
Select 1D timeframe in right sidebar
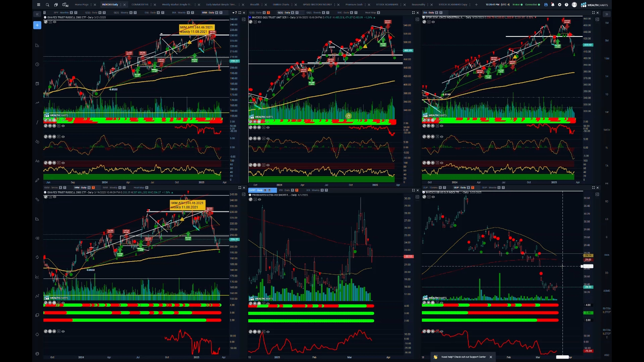pyautogui.click(x=606, y=94)
